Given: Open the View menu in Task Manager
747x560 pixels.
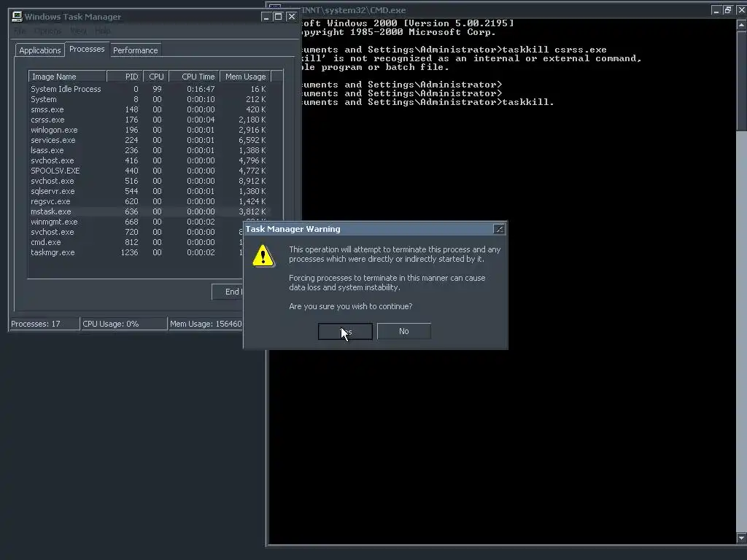Looking at the screenshot, I should click(78, 31).
